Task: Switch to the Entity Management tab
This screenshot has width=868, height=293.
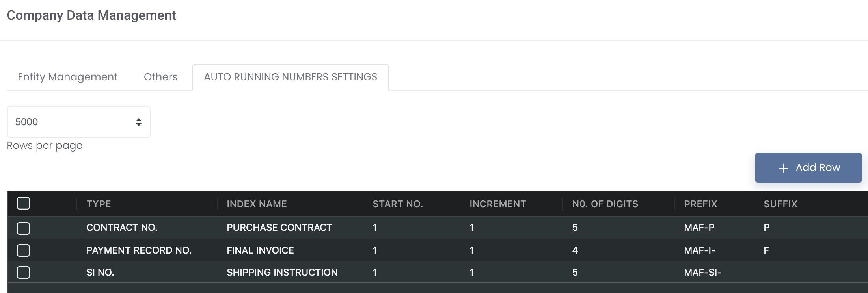Action: pyautogui.click(x=68, y=77)
